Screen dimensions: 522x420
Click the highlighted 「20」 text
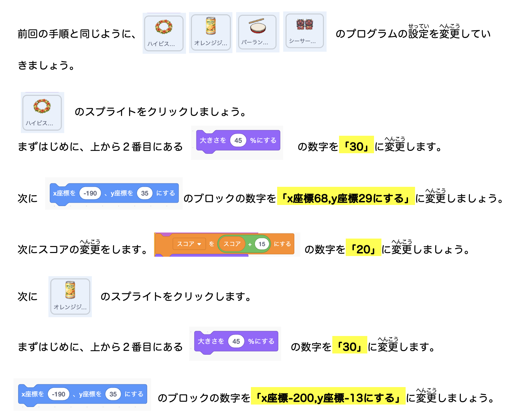tap(363, 249)
